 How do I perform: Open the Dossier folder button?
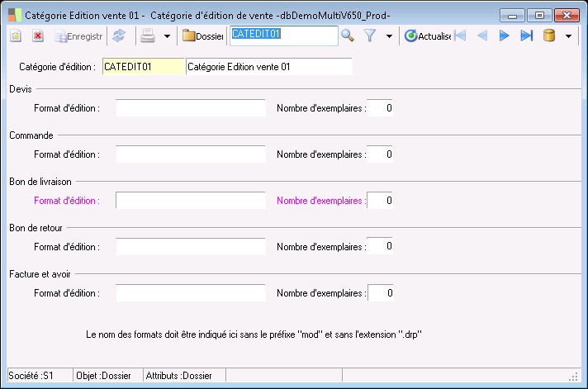click(203, 36)
